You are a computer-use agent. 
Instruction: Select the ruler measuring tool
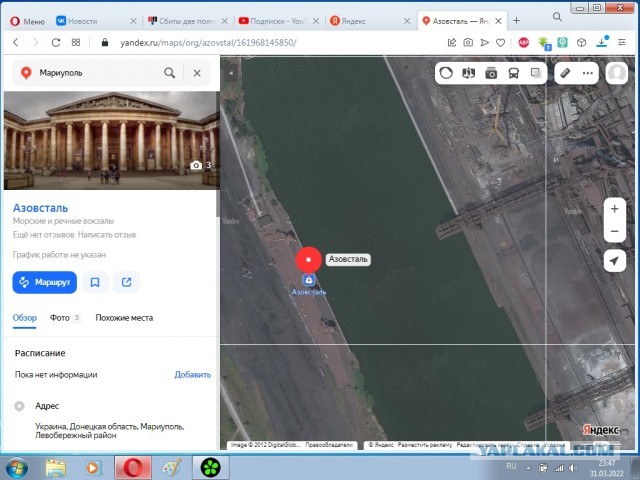point(565,73)
